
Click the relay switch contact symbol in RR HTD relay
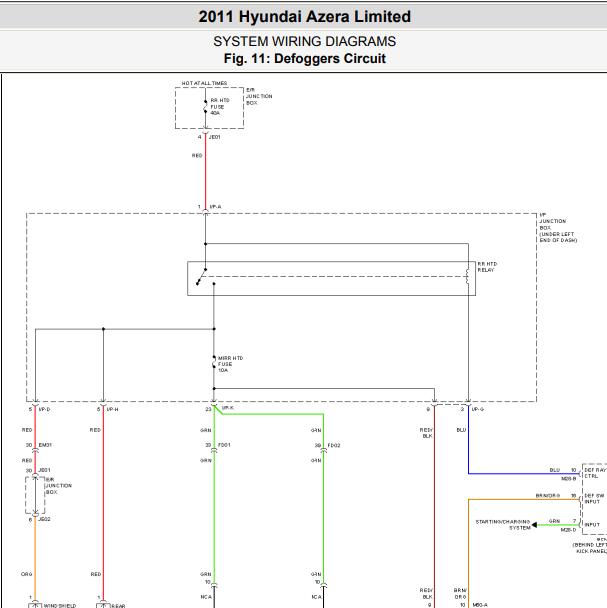[x=201, y=276]
